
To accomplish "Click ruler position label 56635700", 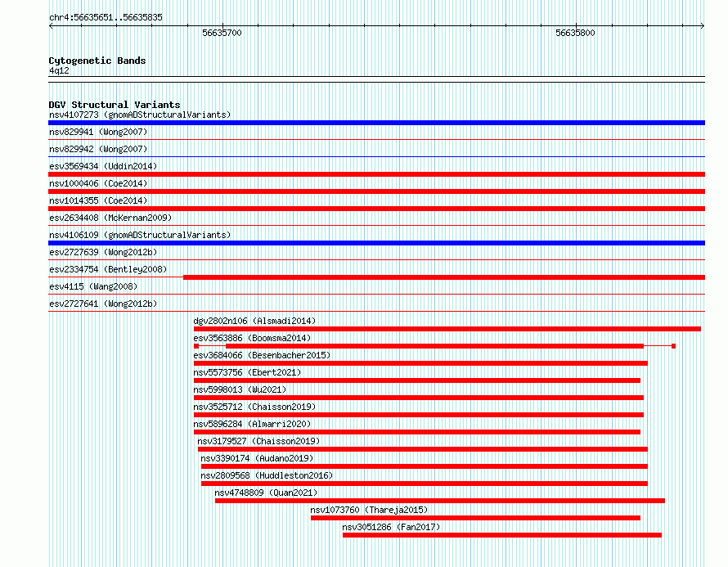I will pyautogui.click(x=222, y=33).
